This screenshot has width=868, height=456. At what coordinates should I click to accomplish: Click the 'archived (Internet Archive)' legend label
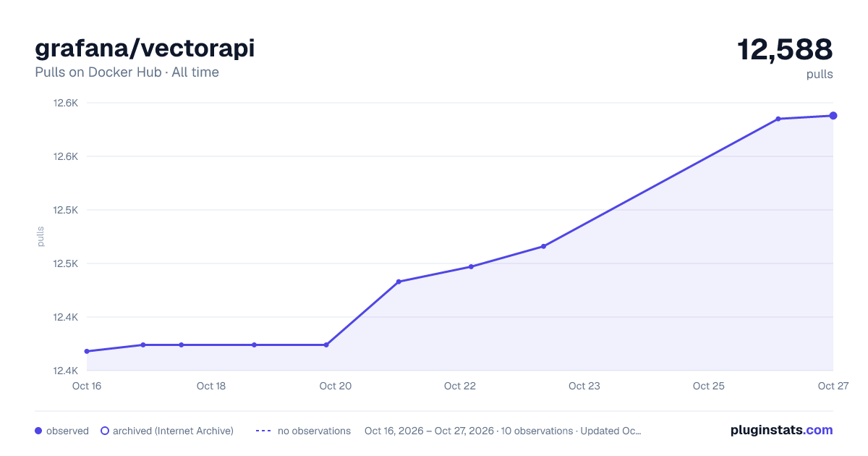click(173, 431)
